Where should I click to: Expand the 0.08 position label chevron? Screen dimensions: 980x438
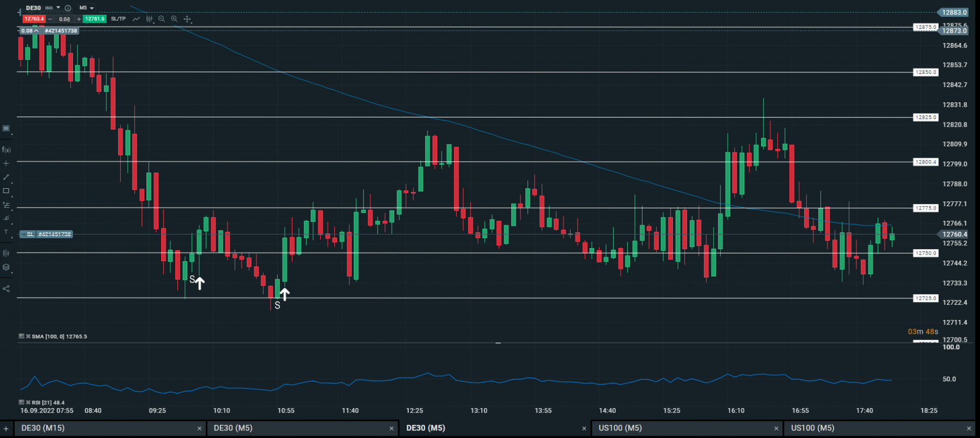click(x=36, y=31)
